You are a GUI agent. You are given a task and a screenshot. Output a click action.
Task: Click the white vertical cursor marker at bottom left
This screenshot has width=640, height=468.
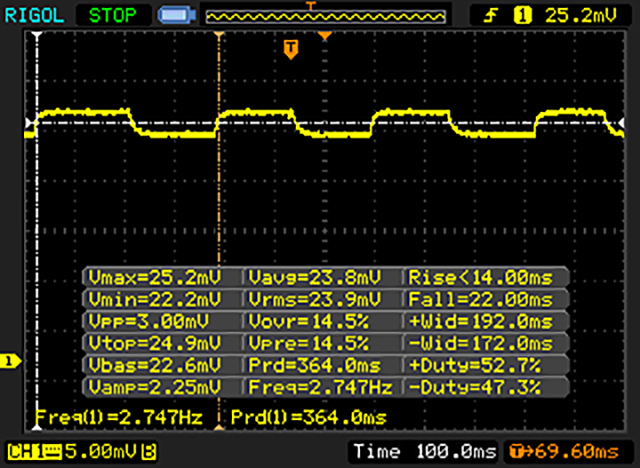pyautogui.click(x=37, y=427)
